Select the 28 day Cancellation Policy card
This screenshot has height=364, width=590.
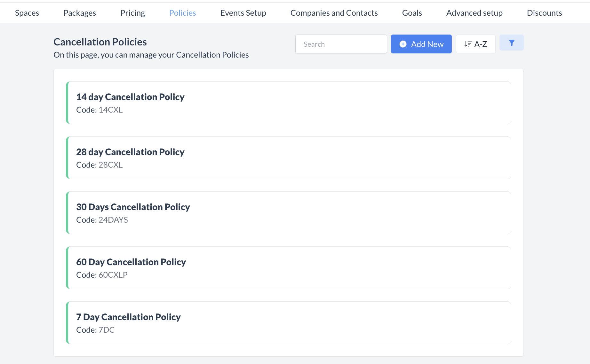point(288,158)
